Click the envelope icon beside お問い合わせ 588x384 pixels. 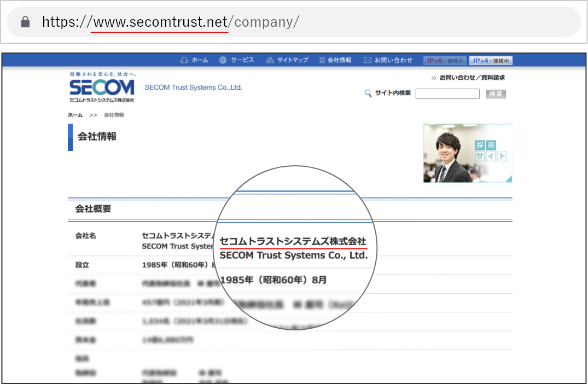click(368, 60)
